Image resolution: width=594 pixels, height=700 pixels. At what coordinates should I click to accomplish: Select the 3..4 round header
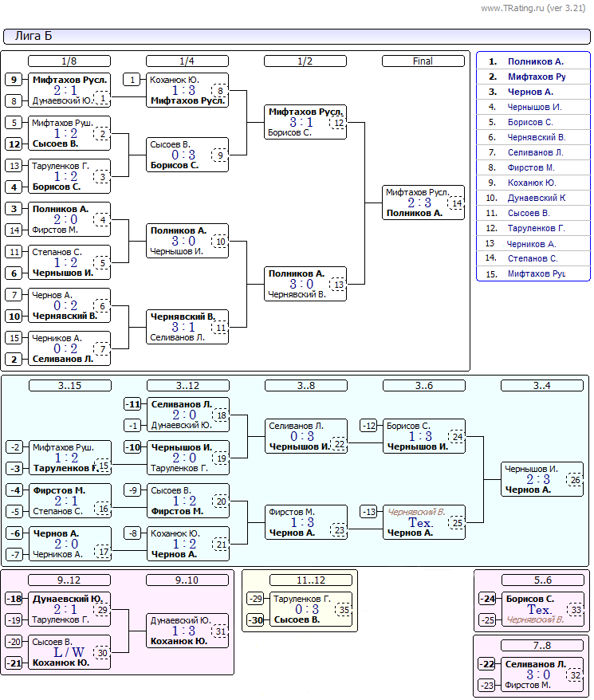click(x=541, y=385)
